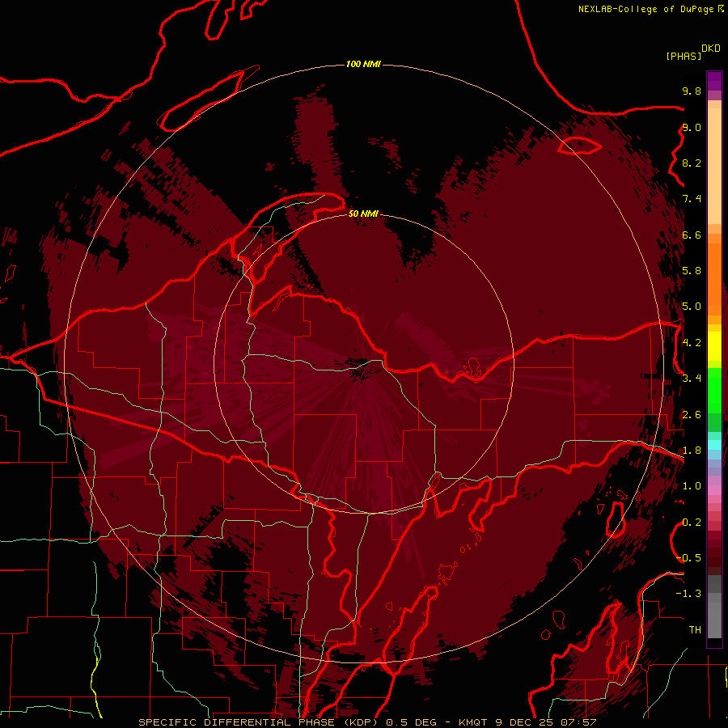
Task: Click the orange segment of the color scale
Action: (714, 279)
